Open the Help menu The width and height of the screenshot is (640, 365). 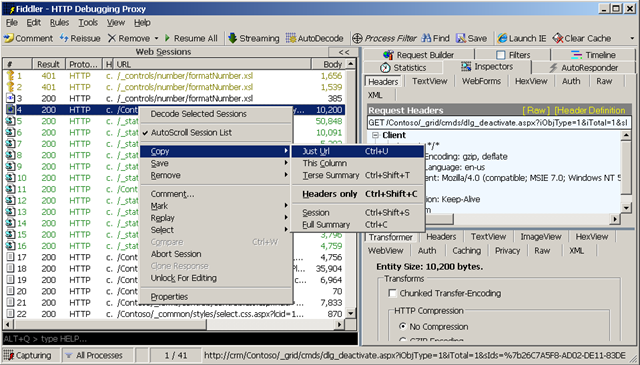coord(142,23)
